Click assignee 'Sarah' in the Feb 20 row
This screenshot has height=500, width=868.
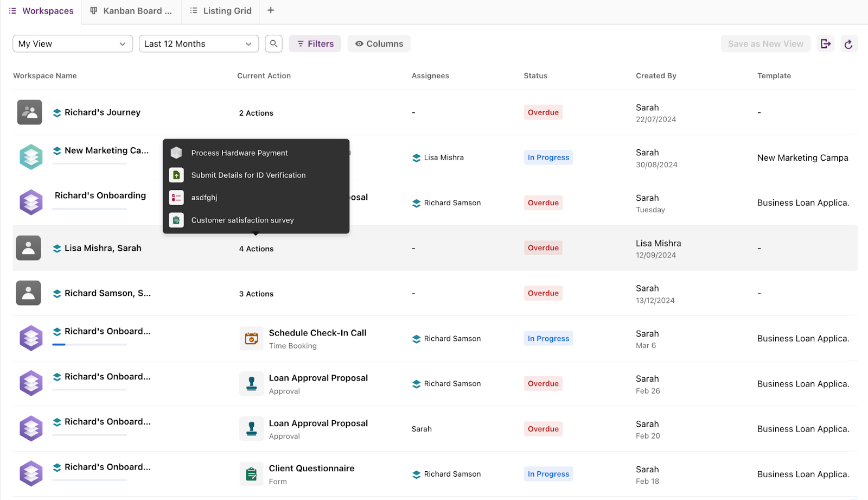(422, 429)
